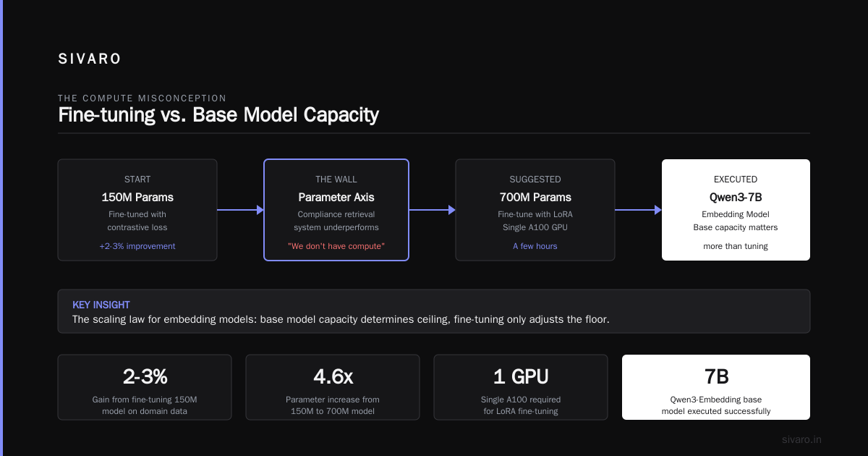Click arrow pointing to EXECUTED card

(x=638, y=210)
